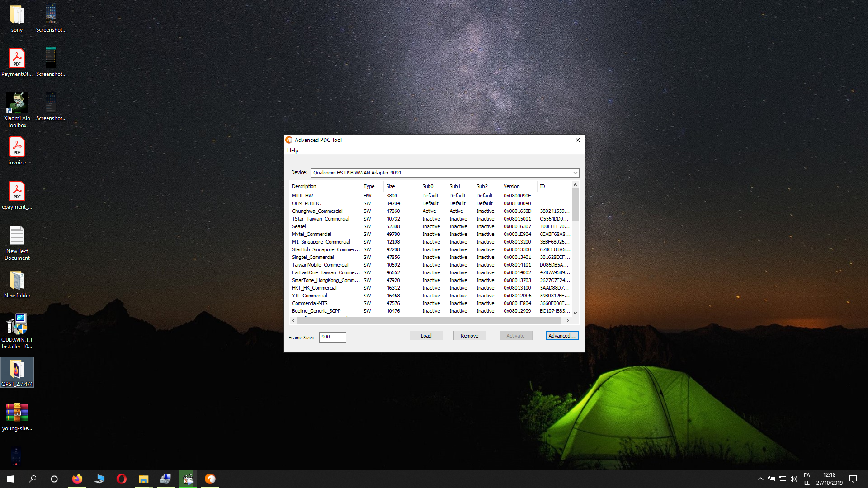
Task: Show hidden system tray icons chevron
Action: [x=760, y=479]
